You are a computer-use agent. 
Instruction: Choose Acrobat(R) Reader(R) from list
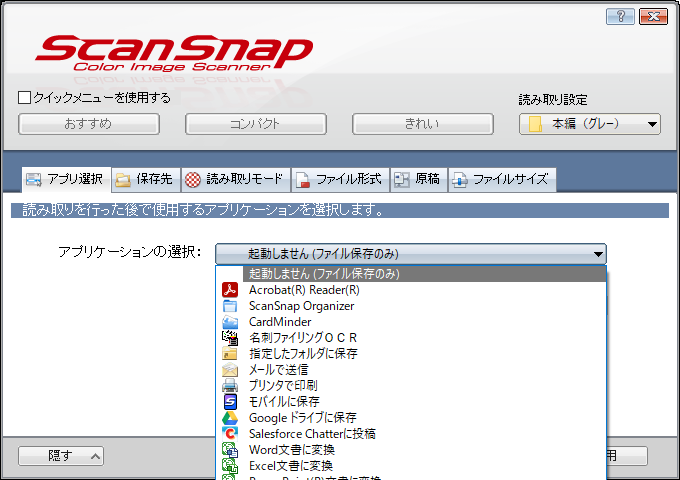click(411, 290)
